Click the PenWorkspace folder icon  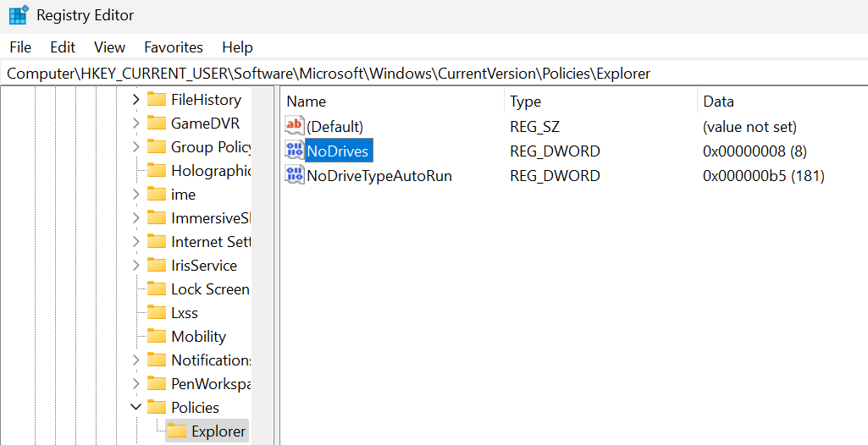(157, 383)
